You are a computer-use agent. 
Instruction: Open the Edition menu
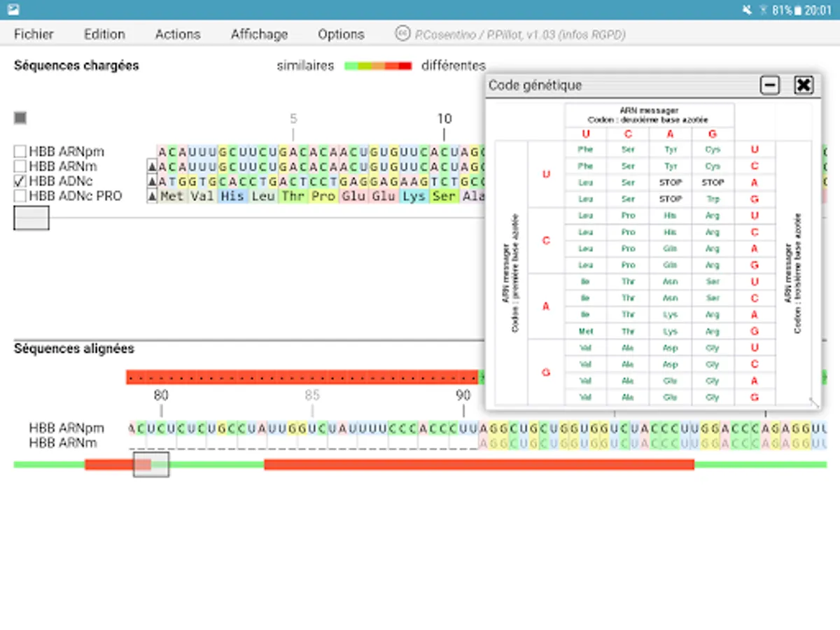[104, 34]
